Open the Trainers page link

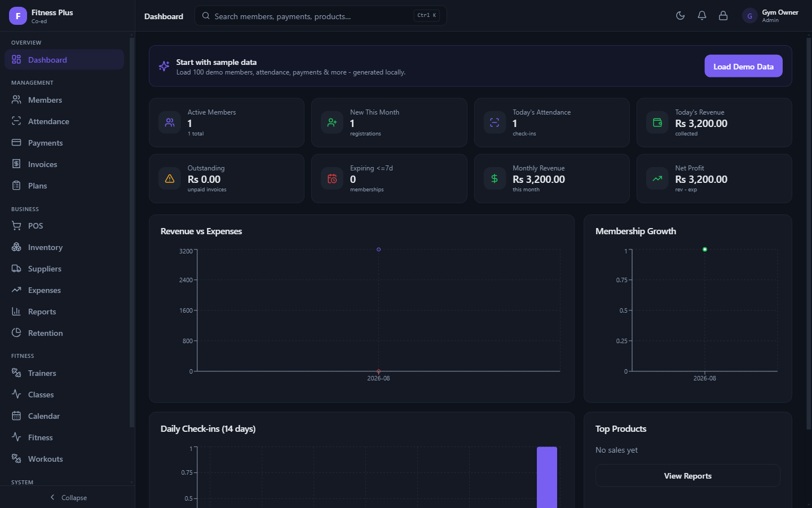pyautogui.click(x=64, y=373)
